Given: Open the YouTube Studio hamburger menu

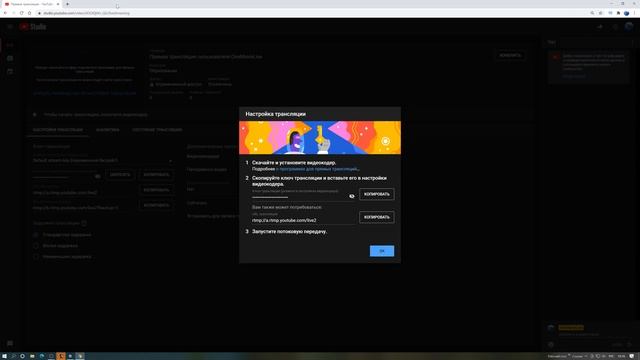Looking at the screenshot, I should (x=10, y=27).
